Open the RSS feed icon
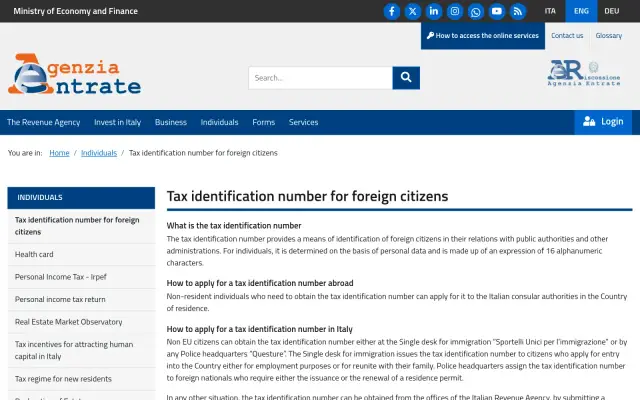The image size is (640, 400). pos(518,11)
